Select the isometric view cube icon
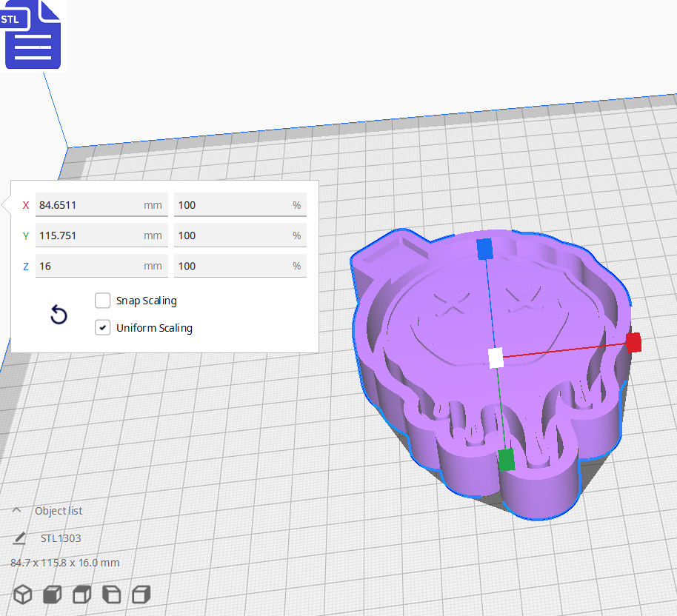The image size is (677, 616). click(x=22, y=594)
